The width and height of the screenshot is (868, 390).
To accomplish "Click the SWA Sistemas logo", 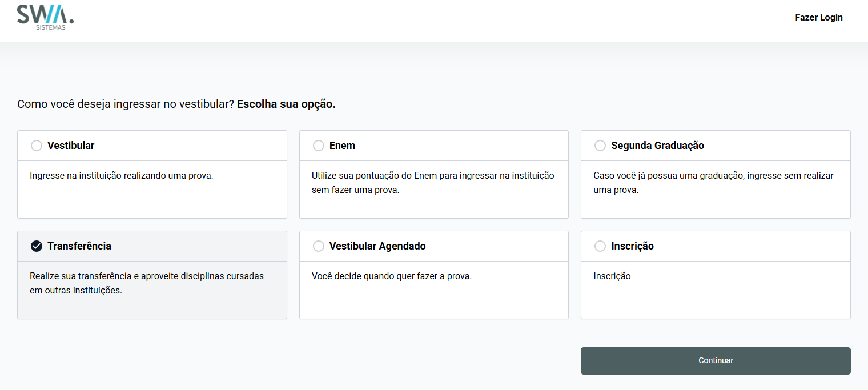I will pos(45,17).
